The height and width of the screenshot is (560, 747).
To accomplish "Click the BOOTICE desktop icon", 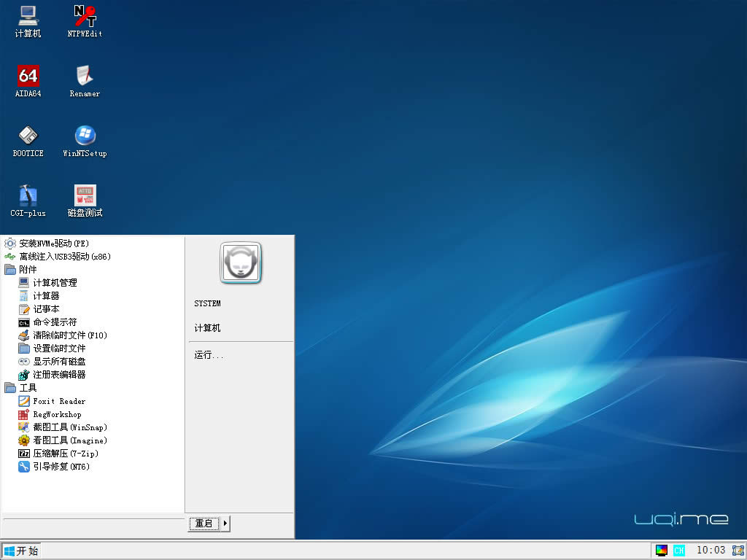I will pyautogui.click(x=28, y=136).
